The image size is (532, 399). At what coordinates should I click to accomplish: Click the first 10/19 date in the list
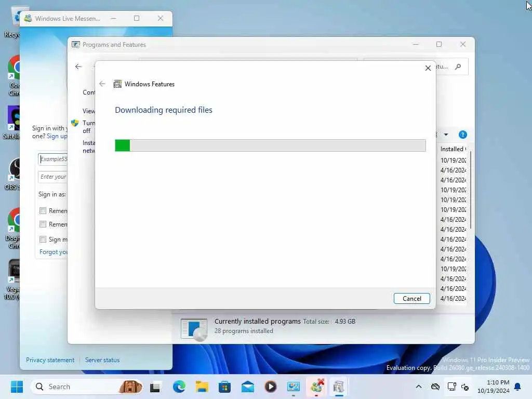coord(453,160)
